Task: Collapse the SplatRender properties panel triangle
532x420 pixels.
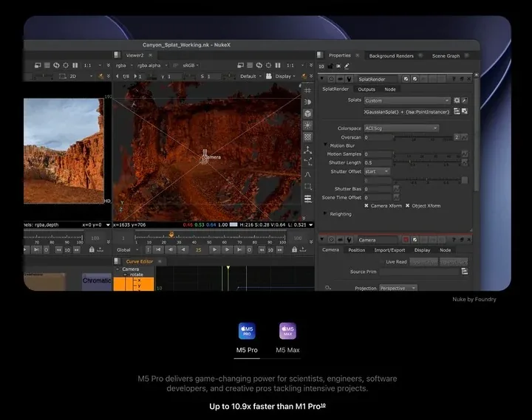Action: pyautogui.click(x=321, y=79)
